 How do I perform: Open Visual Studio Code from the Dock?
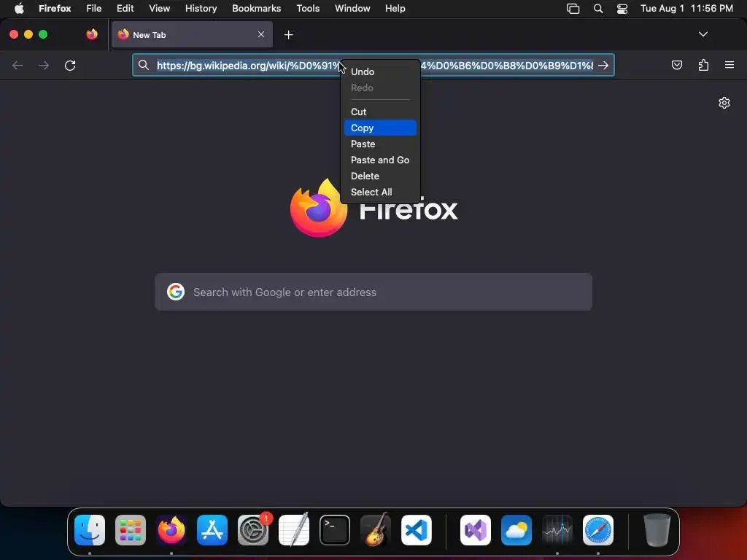tap(417, 530)
